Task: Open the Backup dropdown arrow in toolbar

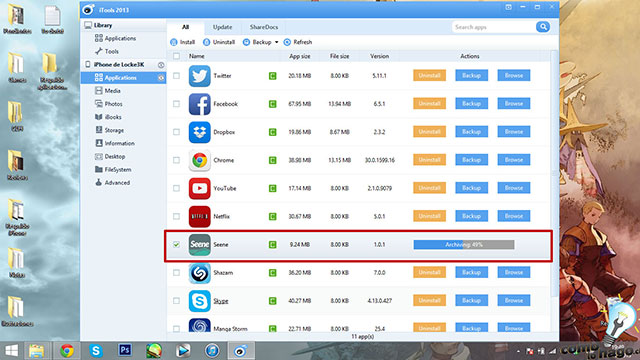Action: (x=276, y=42)
